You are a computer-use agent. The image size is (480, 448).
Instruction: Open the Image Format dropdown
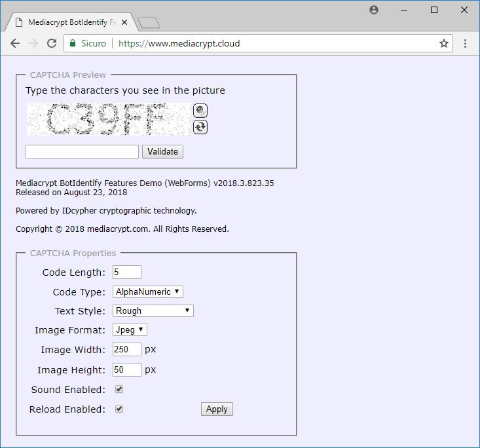pyautogui.click(x=130, y=330)
